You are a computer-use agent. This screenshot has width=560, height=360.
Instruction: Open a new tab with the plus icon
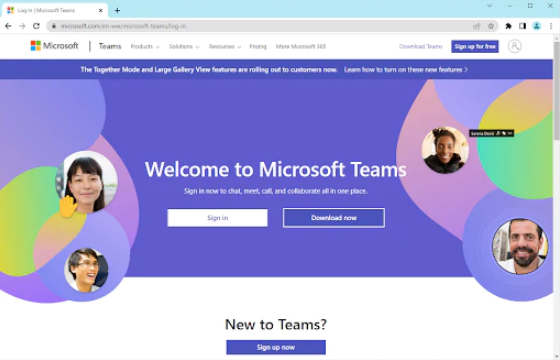click(117, 10)
